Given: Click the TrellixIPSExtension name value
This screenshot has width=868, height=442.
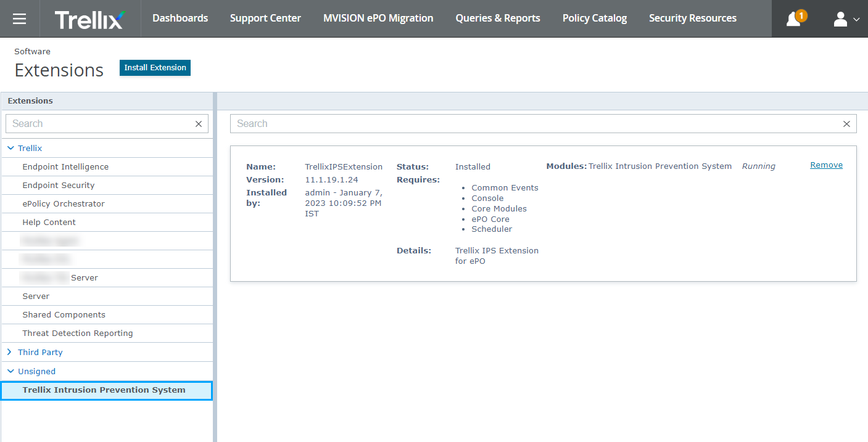Looking at the screenshot, I should pyautogui.click(x=344, y=167).
